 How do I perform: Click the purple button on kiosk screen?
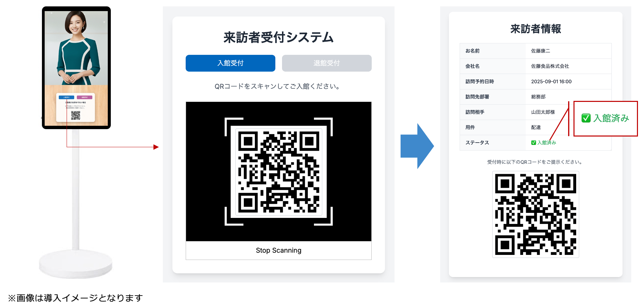tap(85, 97)
